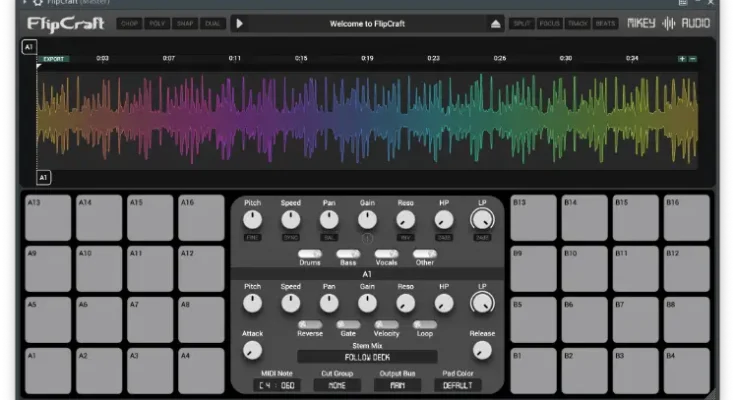The image size is (735, 400).
Task: Open the Stem Mix Follow Deck dropdown
Action: [x=367, y=356]
